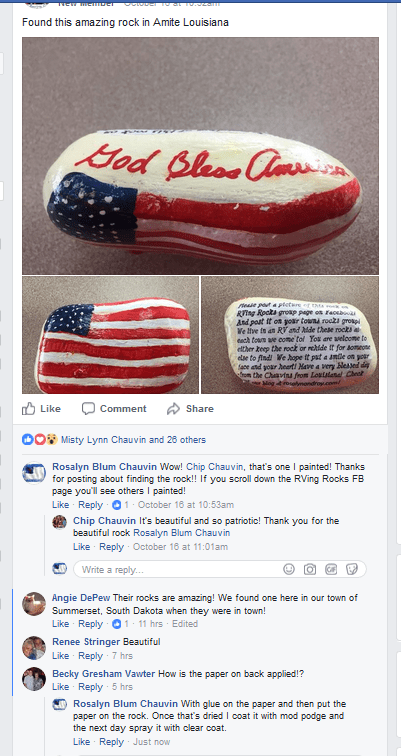Open the large God Bless America rock photo
Screen dimensions: 401x756
(200, 156)
